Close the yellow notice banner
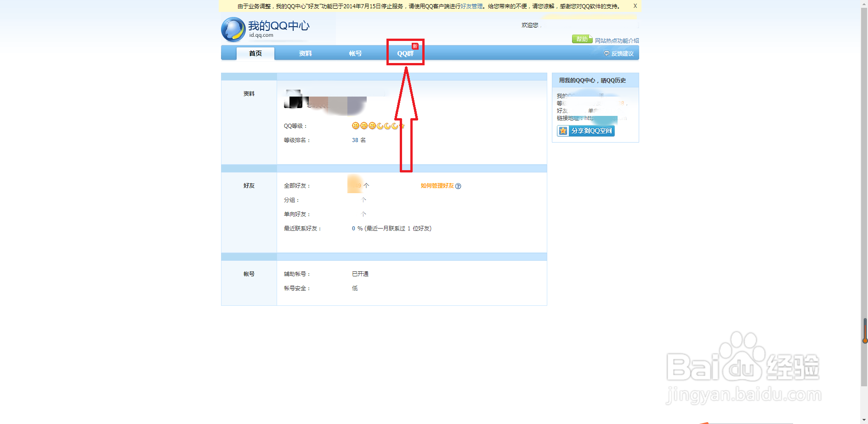Image resolution: width=868 pixels, height=424 pixels. pyautogui.click(x=635, y=6)
